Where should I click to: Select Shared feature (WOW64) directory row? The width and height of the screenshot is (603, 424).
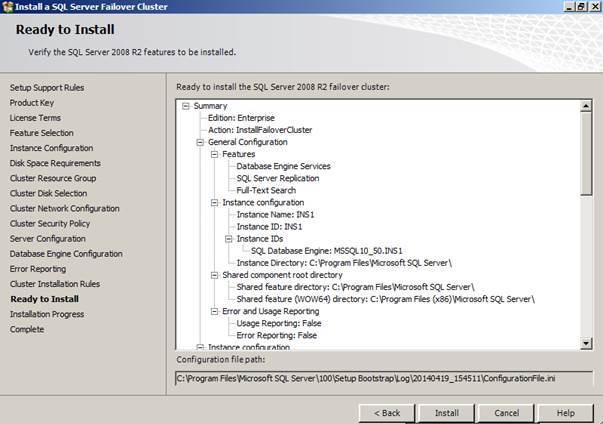385,299
